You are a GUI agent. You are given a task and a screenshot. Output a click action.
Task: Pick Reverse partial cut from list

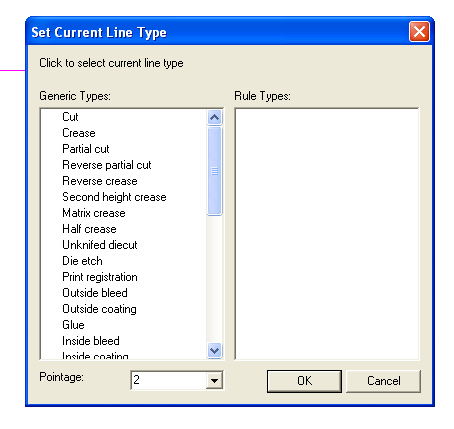pyautogui.click(x=107, y=165)
